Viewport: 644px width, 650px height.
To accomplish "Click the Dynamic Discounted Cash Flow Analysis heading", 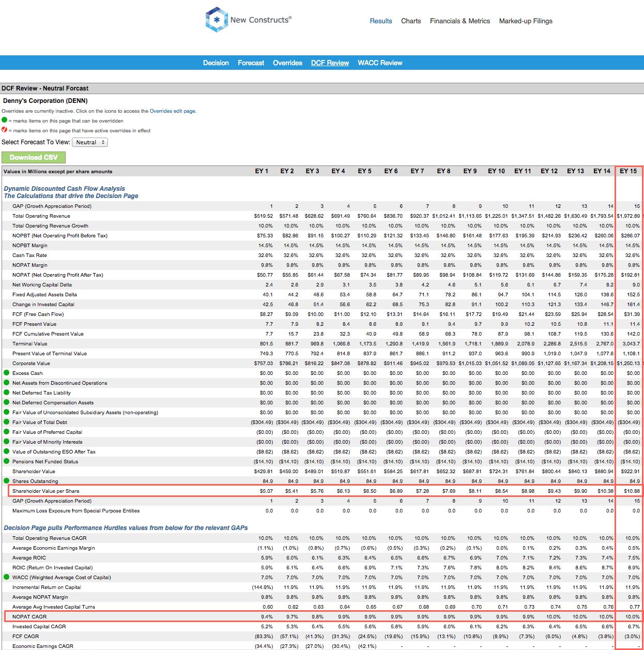I will tap(65, 189).
